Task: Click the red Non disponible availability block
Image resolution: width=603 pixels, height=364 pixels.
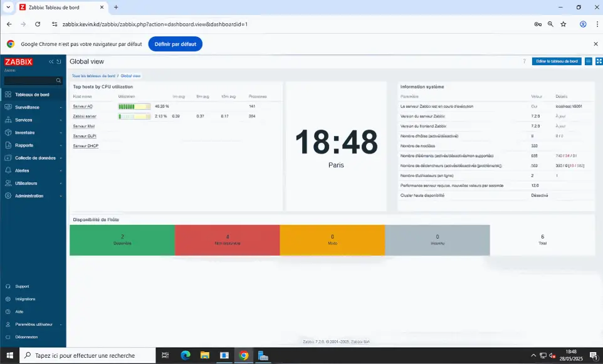Action: click(x=228, y=240)
